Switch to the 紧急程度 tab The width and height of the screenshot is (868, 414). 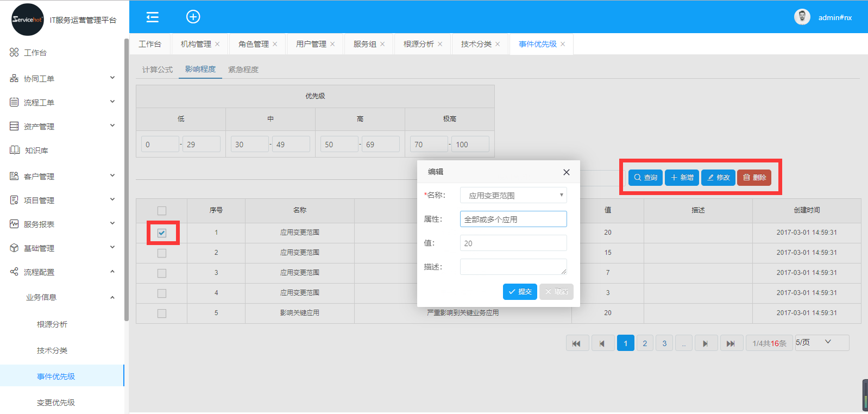243,70
